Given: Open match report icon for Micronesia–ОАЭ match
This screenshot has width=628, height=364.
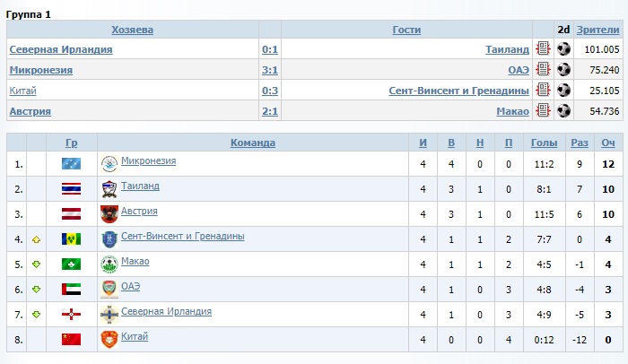Looking at the screenshot, I should pyautogui.click(x=543, y=70).
